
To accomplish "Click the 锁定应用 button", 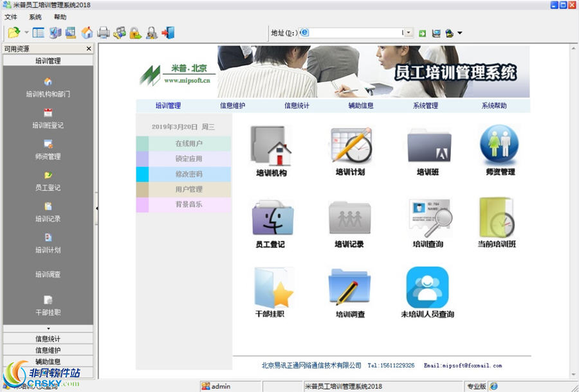I will [x=183, y=159].
